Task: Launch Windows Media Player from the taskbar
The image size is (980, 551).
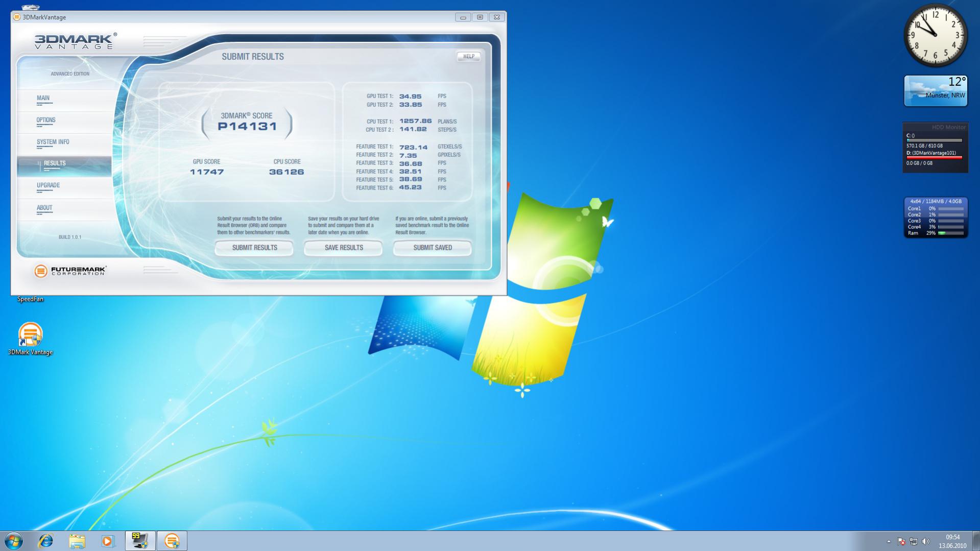Action: click(108, 541)
